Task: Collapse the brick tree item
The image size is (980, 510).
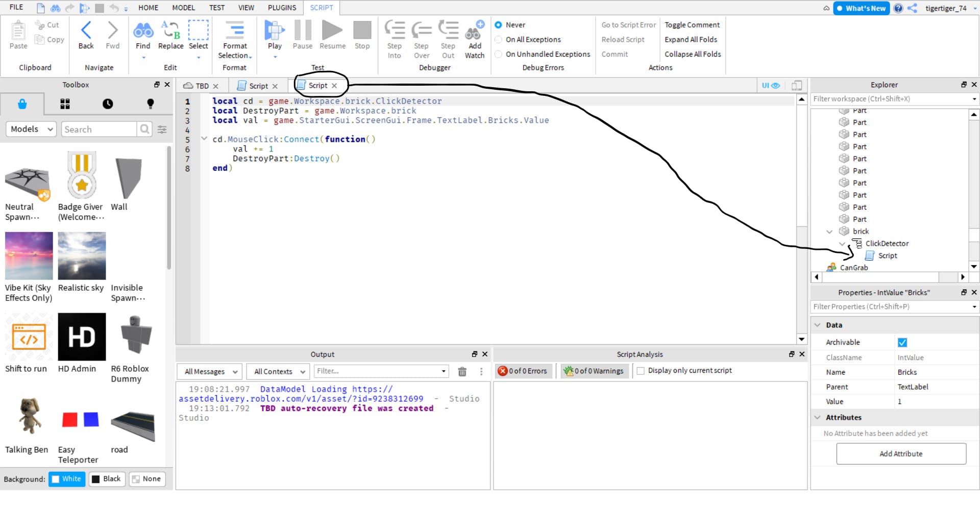Action: click(829, 232)
